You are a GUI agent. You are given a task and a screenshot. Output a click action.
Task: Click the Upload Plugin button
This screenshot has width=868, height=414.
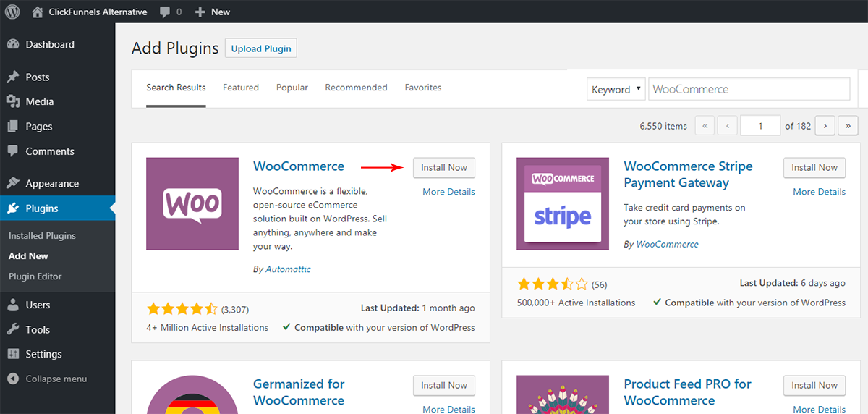[261, 48]
